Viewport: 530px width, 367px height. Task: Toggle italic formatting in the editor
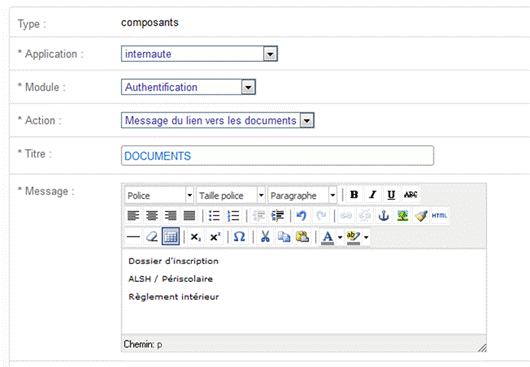[372, 195]
